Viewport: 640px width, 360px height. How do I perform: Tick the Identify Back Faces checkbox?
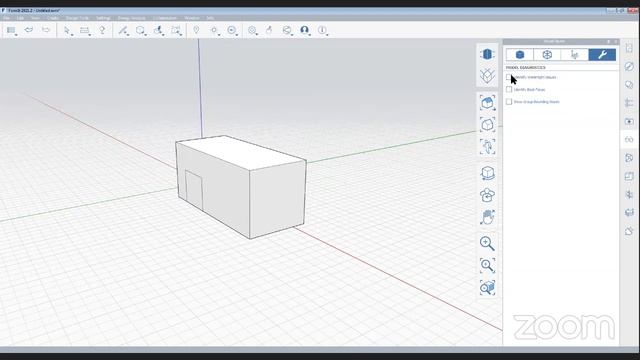tap(509, 89)
